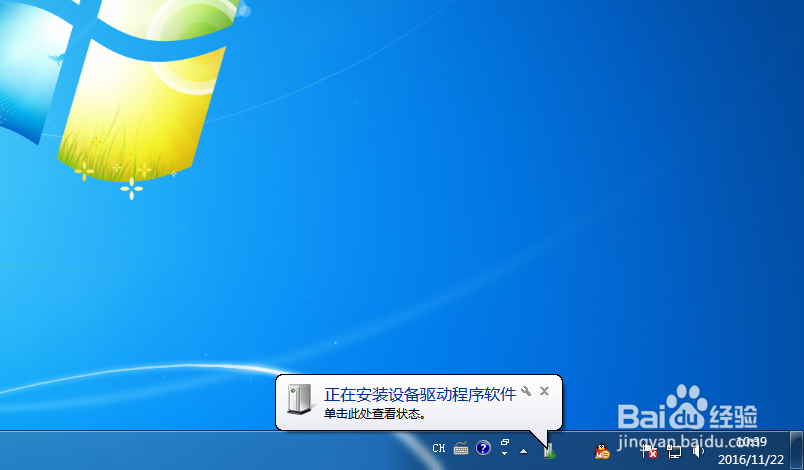Viewport: 804px width, 470px height.
Task: Click "正在安装设备驱动程序软件" balloon title
Action: click(420, 395)
